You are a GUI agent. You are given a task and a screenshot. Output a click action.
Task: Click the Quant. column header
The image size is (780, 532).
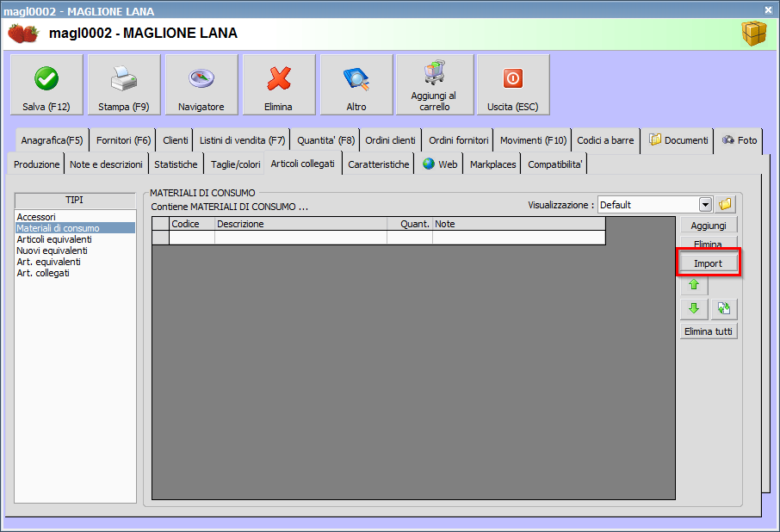point(410,224)
